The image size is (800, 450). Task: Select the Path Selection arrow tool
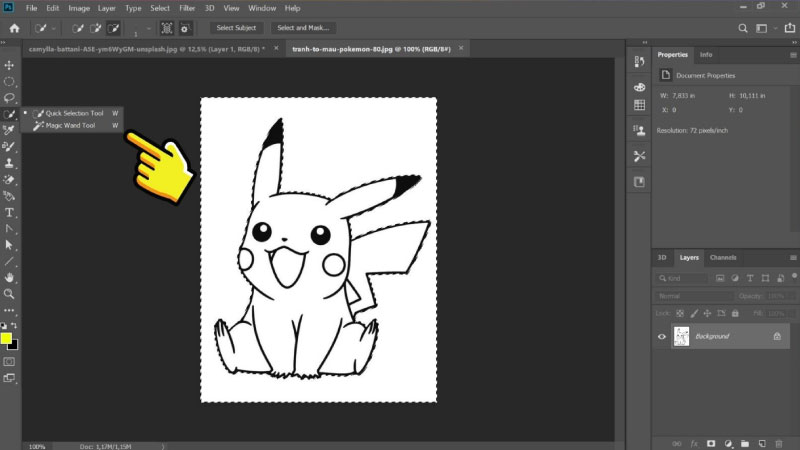pyautogui.click(x=9, y=245)
